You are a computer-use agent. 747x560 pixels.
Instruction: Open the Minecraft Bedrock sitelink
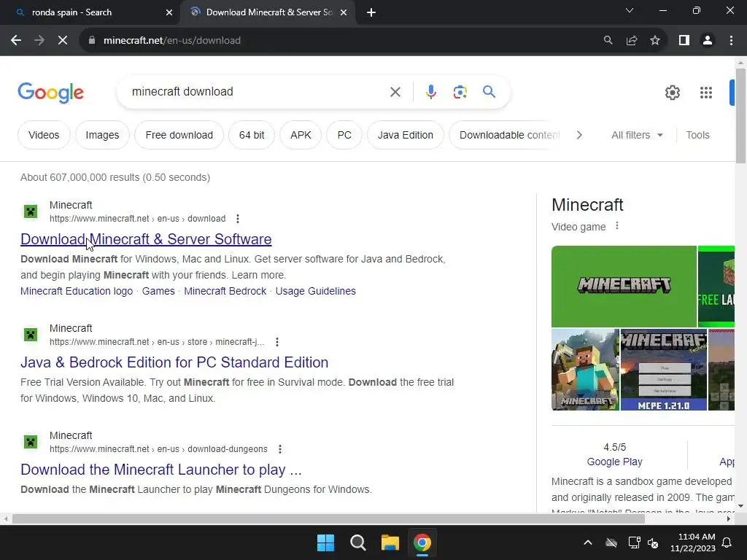coord(225,291)
